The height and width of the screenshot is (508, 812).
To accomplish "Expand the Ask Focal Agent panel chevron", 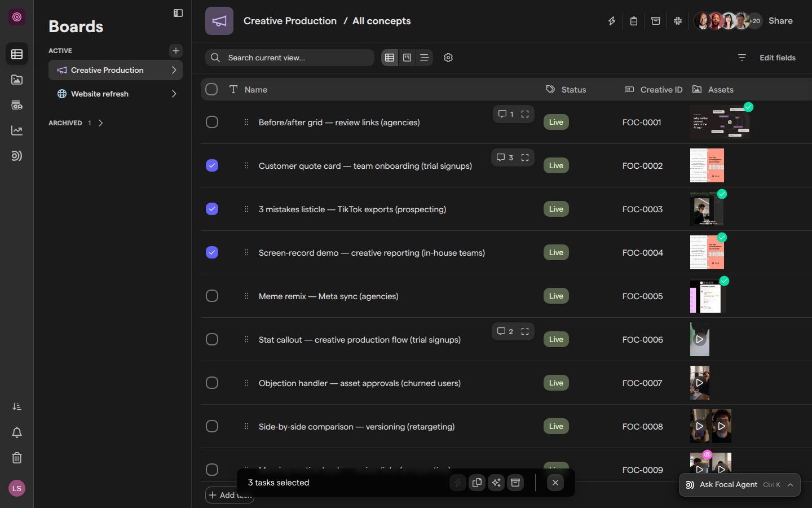I will pyautogui.click(x=791, y=485).
